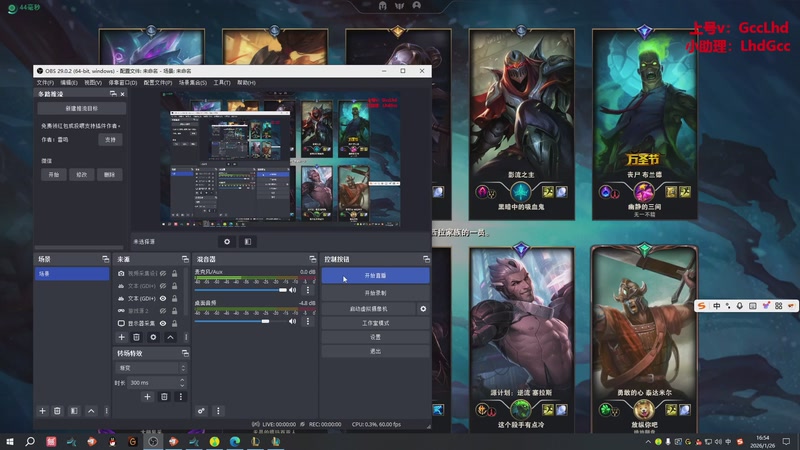Open the 编辑(E) menu

pyautogui.click(x=69, y=83)
